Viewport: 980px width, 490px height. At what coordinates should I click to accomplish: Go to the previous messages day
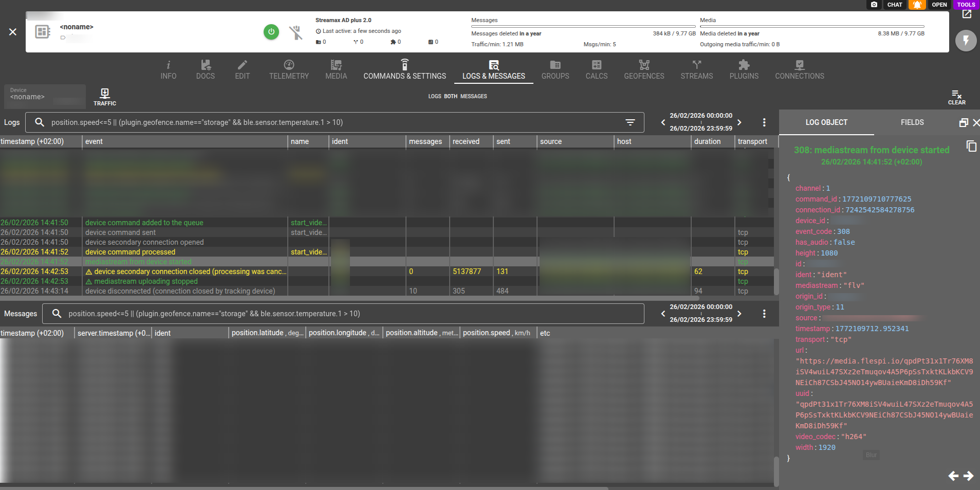663,314
